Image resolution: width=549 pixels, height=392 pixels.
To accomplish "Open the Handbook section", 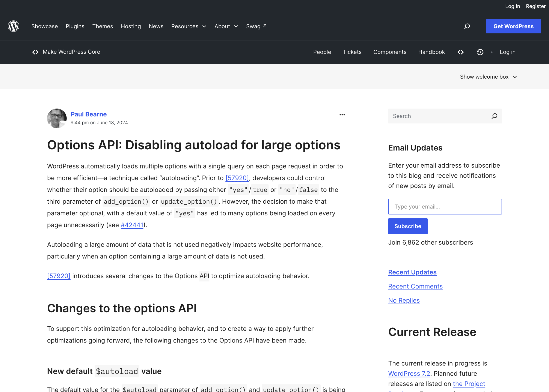I will 432,52.
